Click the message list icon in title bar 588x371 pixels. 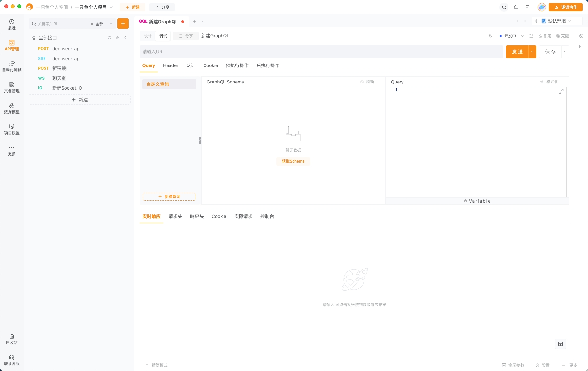click(527, 7)
